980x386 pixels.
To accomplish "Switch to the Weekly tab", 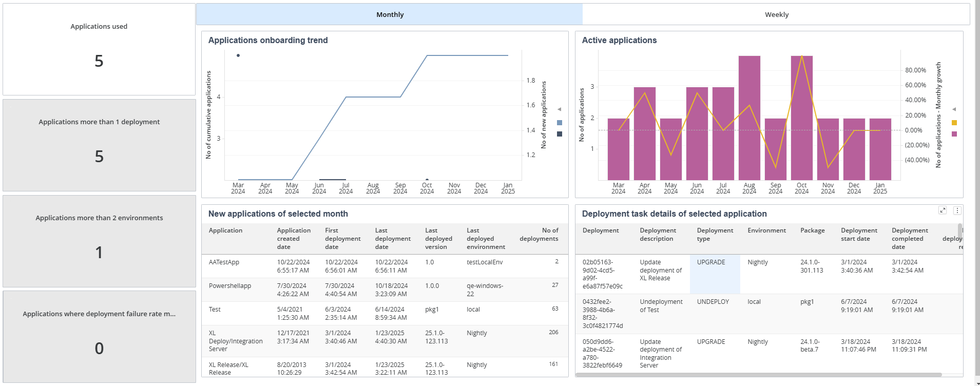I will pyautogui.click(x=776, y=14).
